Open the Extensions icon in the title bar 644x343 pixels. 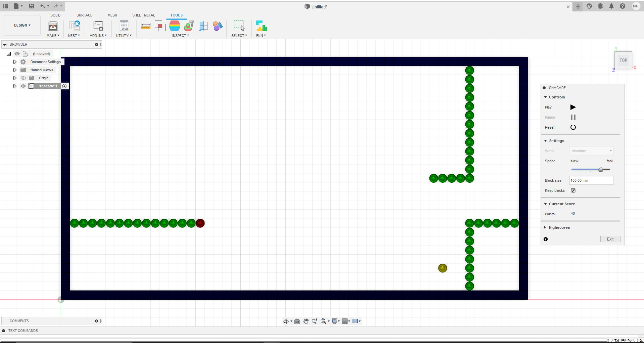coord(589,6)
